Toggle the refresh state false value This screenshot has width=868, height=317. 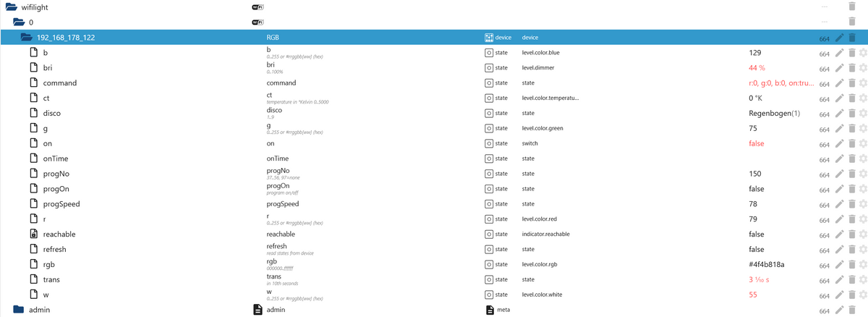[756, 250]
